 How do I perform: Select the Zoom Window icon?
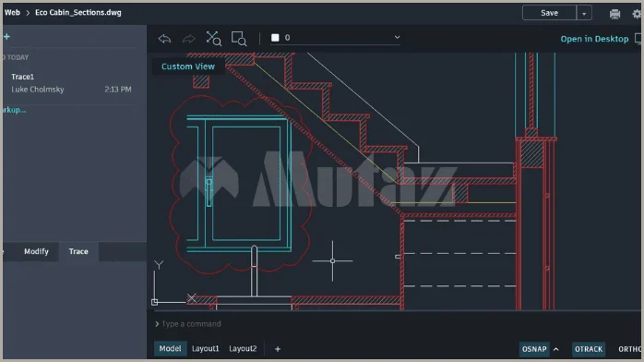click(x=239, y=39)
